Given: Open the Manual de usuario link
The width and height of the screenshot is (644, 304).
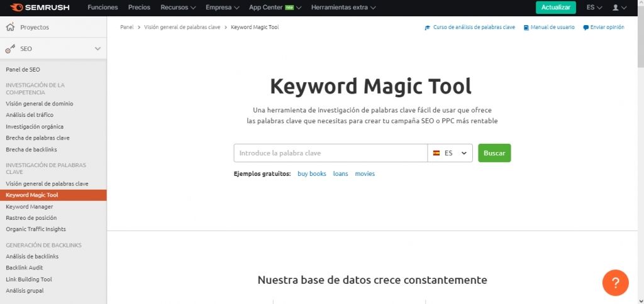Looking at the screenshot, I should [x=552, y=28].
